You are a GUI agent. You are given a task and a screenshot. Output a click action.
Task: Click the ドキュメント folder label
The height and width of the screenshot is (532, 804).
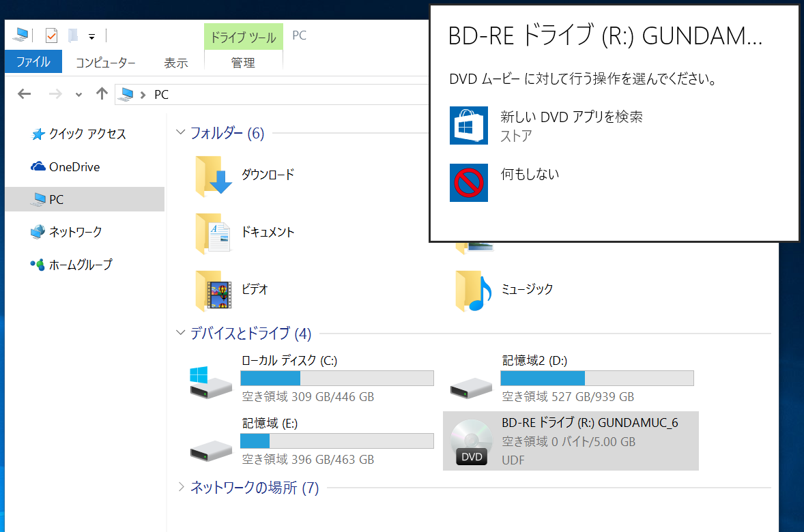tap(268, 232)
